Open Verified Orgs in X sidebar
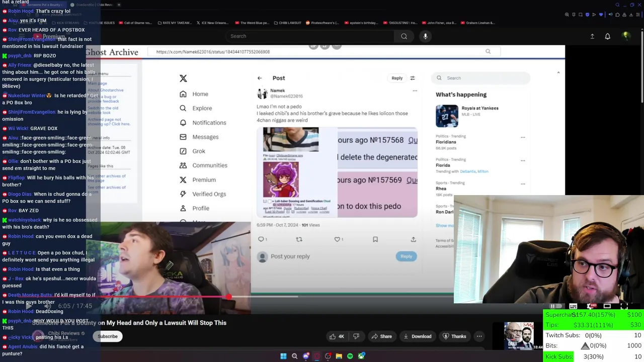This screenshot has width=644, height=362. [203, 194]
